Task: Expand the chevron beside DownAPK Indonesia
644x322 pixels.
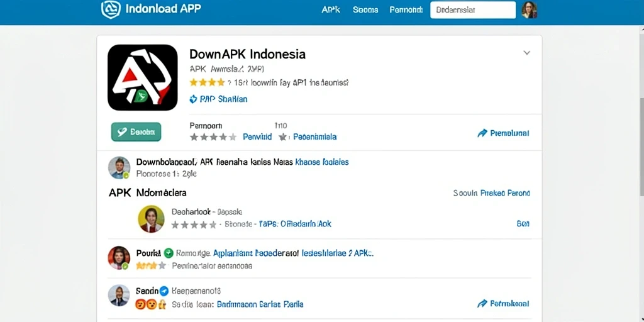Action: [x=526, y=53]
